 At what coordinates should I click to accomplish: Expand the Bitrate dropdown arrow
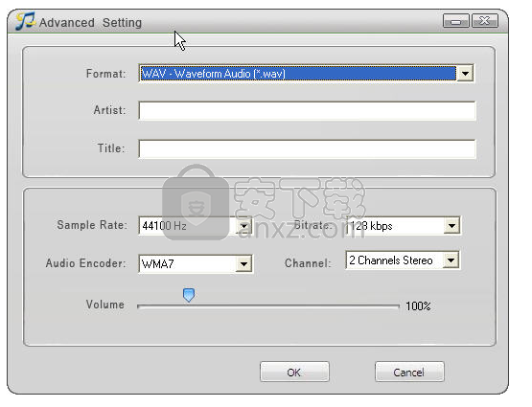[x=451, y=226]
